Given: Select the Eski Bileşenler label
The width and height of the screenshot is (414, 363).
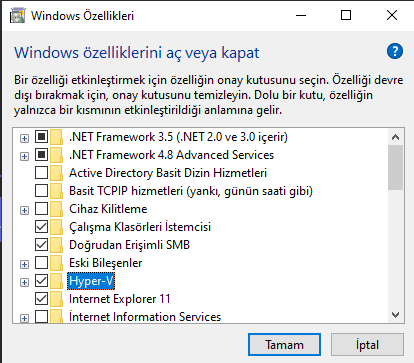Looking at the screenshot, I should pos(106,263).
